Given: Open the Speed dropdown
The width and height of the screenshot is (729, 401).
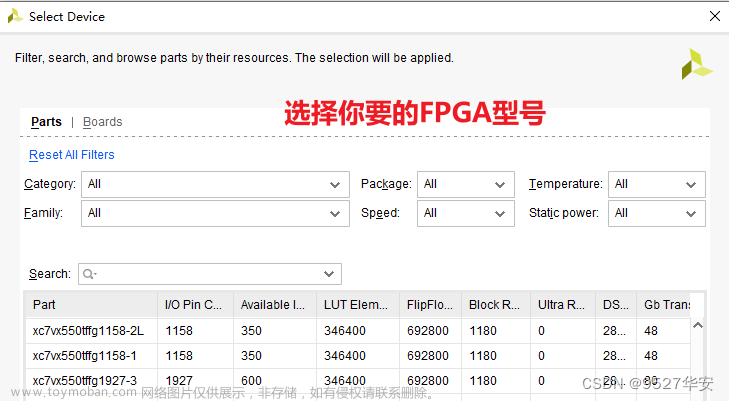Looking at the screenshot, I should point(466,213).
